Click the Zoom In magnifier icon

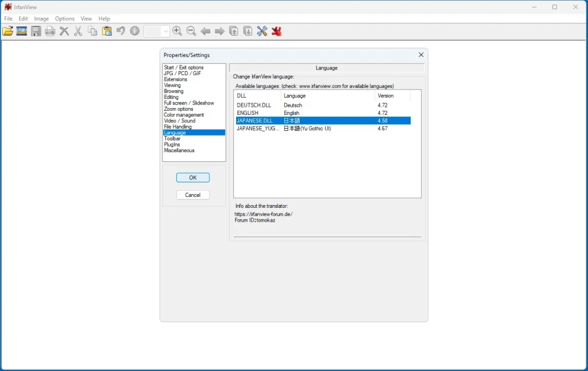[177, 31]
